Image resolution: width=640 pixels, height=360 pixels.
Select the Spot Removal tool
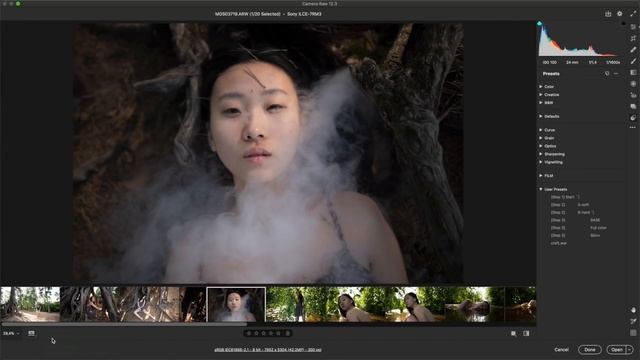pos(633,50)
